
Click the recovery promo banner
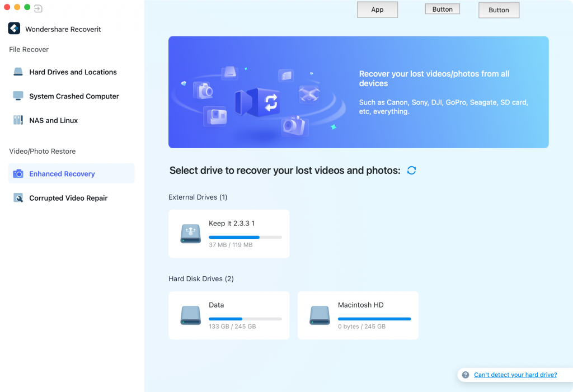[358, 92]
